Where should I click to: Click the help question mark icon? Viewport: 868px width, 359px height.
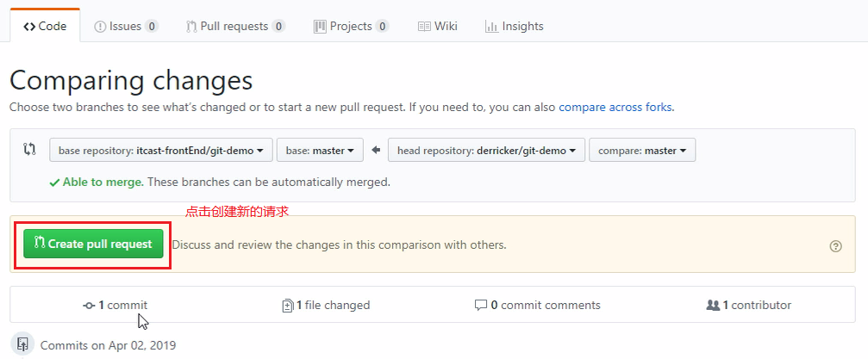(835, 245)
